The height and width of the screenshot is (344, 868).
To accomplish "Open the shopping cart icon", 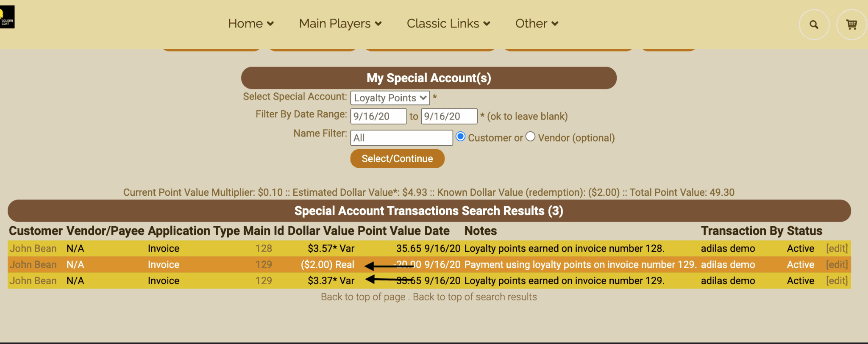I will tap(851, 25).
